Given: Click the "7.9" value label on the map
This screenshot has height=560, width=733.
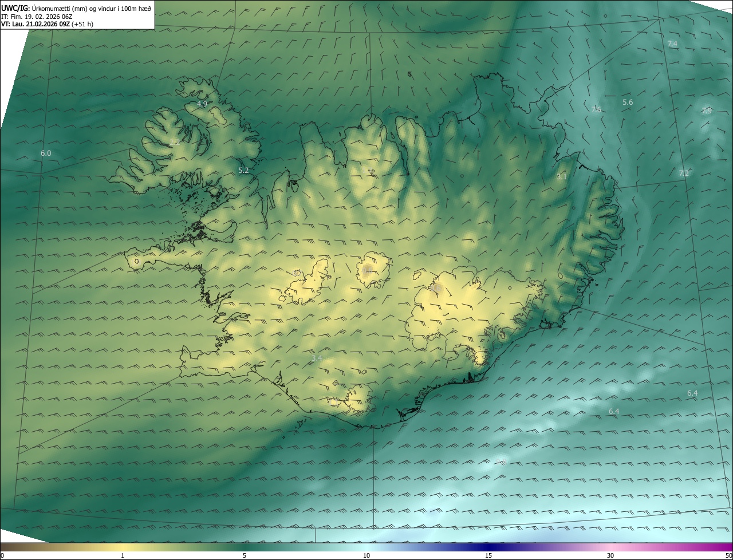Looking at the screenshot, I should click(707, 111).
